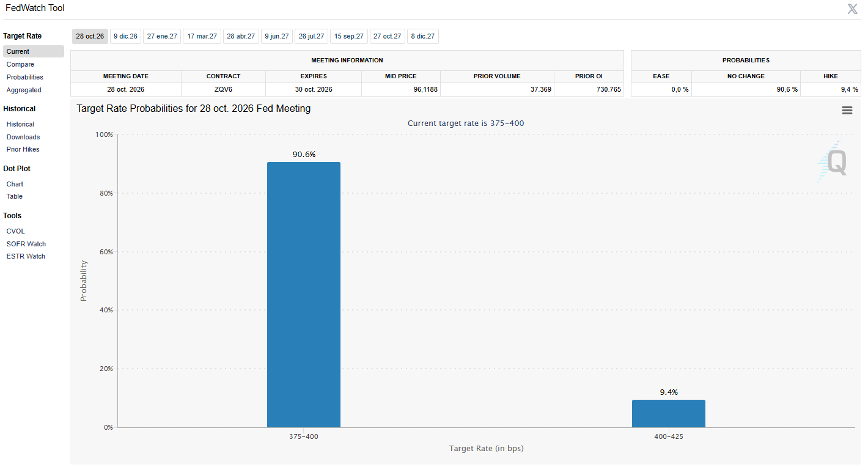
Task: Click the chart title for 28 oct. 2026
Action: (x=193, y=108)
